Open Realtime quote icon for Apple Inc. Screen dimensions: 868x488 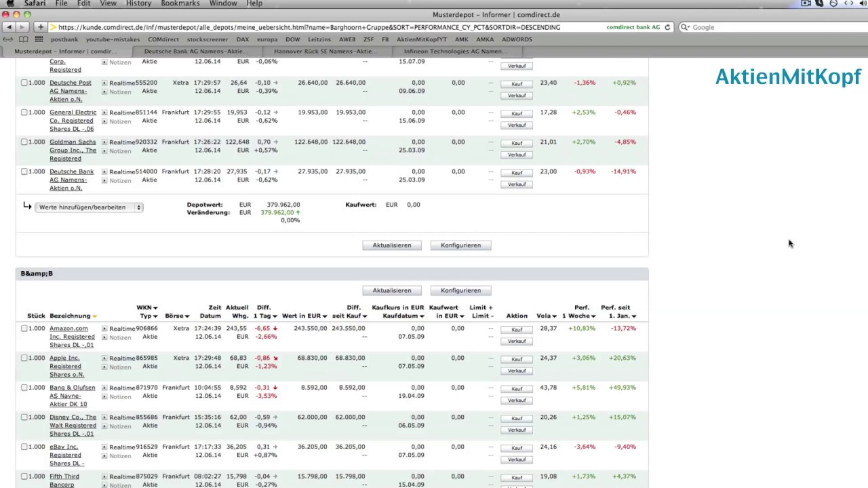click(x=104, y=359)
